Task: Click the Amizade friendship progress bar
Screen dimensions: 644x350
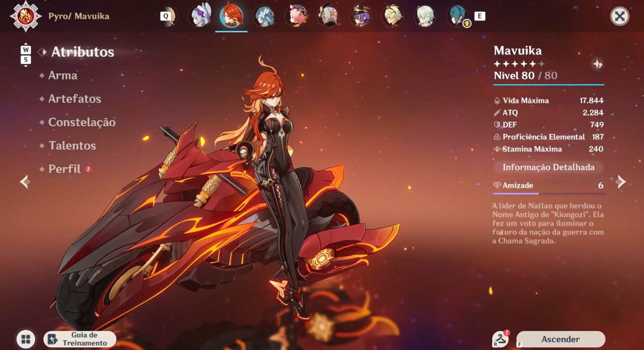Action: [549, 194]
